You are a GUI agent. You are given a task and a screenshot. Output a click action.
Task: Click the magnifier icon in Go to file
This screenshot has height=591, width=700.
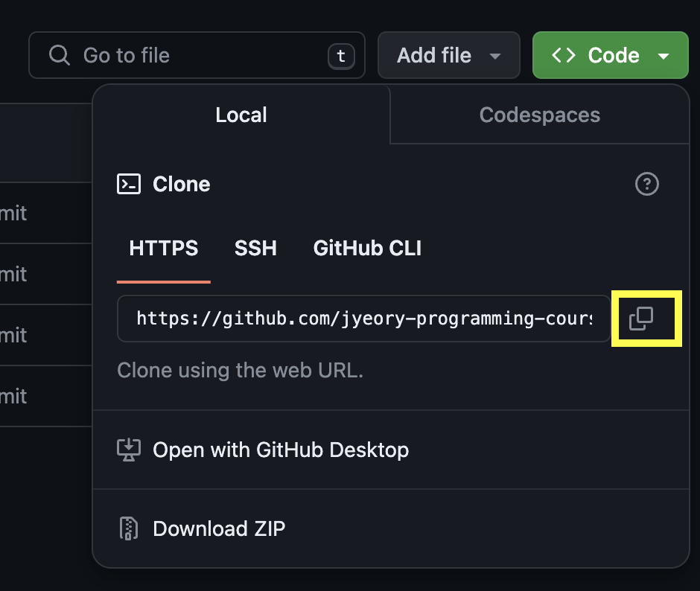click(x=60, y=55)
